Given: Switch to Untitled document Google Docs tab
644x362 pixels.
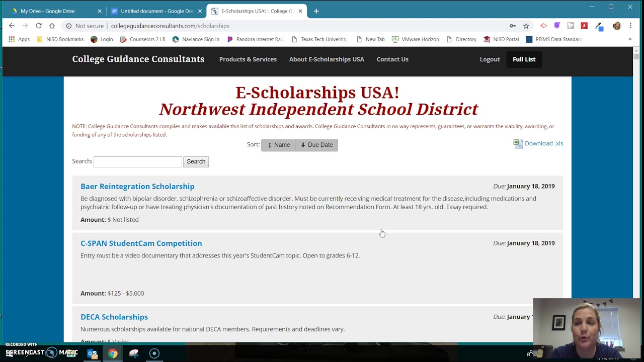Looking at the screenshot, I should coord(156,11).
